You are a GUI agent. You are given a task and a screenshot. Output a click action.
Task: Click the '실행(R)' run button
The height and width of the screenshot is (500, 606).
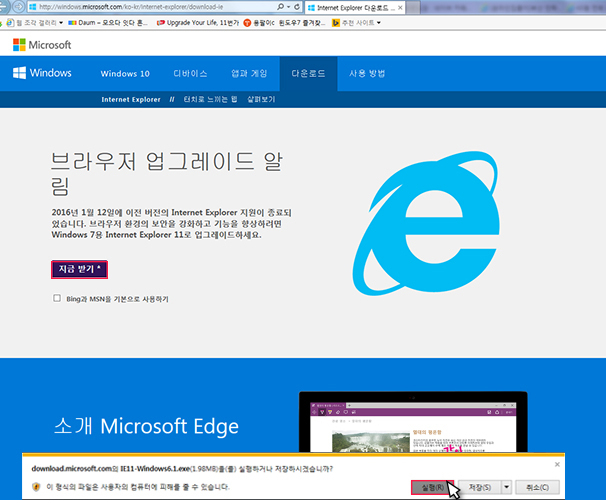click(x=432, y=487)
